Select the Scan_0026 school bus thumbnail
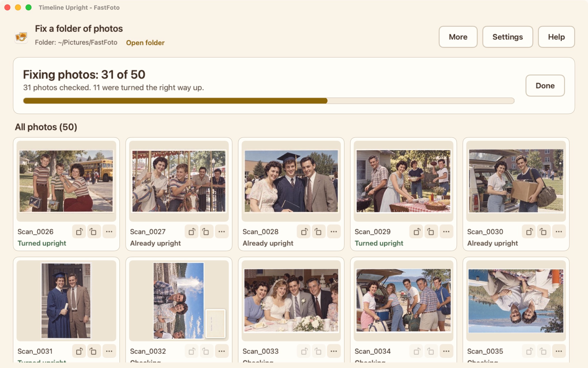 click(x=66, y=181)
